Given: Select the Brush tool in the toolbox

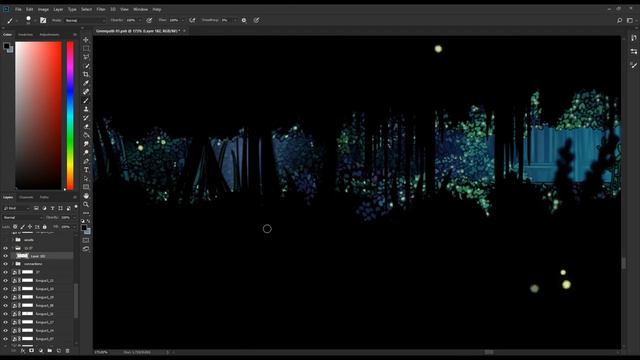Looking at the screenshot, I should click(86, 100).
